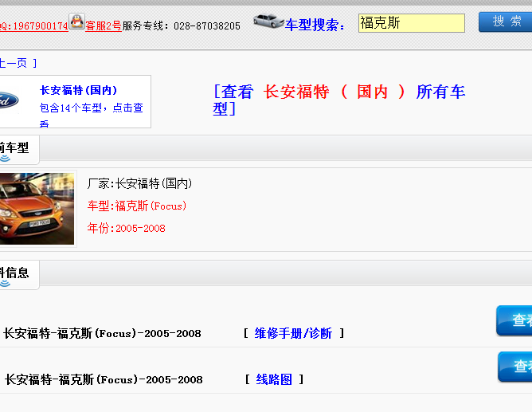The height and width of the screenshot is (412, 532).
Task: Click 查看 button in 维修手册/诊断 row
Action: click(x=514, y=320)
